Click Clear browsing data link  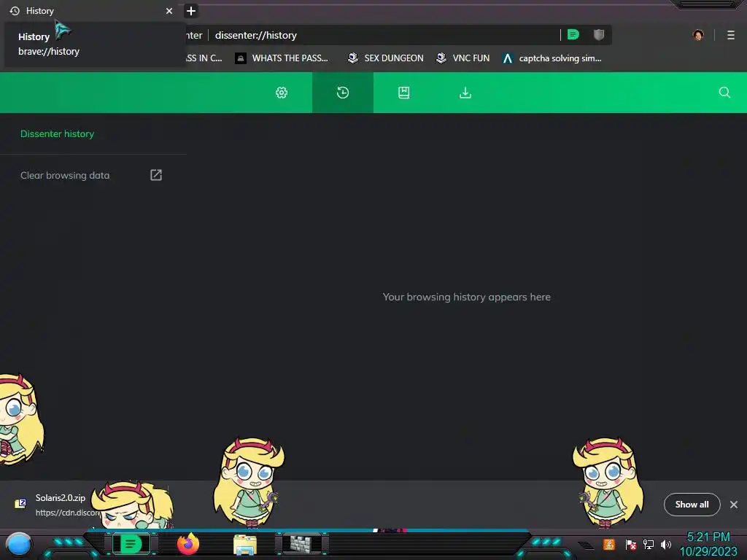point(65,175)
